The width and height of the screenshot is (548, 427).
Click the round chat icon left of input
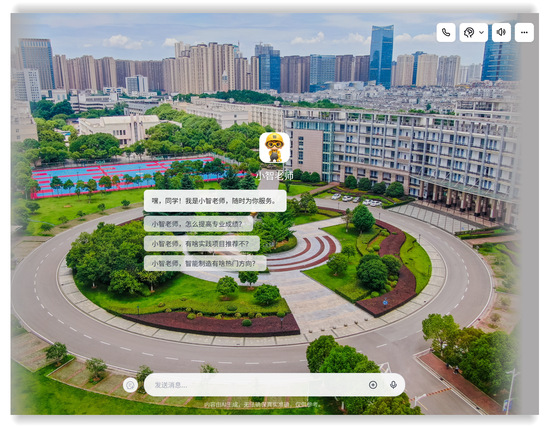(x=130, y=385)
